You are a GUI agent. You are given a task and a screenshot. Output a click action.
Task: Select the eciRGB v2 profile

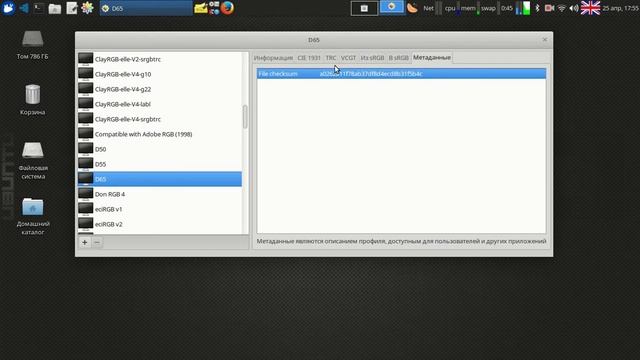tap(160, 224)
